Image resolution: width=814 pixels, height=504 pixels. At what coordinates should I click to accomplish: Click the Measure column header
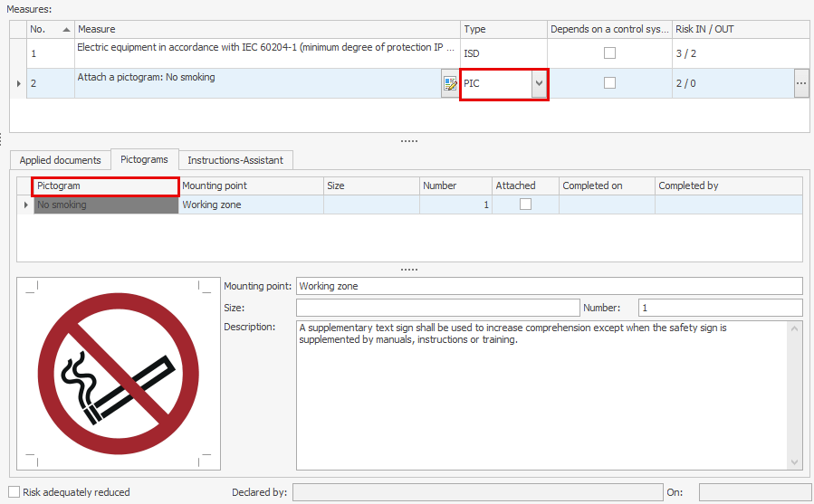point(267,29)
